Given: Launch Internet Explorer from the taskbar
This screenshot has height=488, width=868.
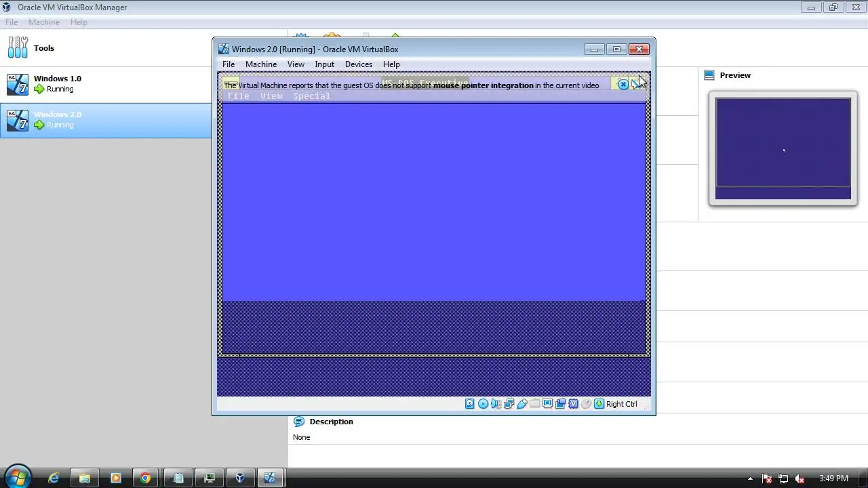Looking at the screenshot, I should (54, 479).
